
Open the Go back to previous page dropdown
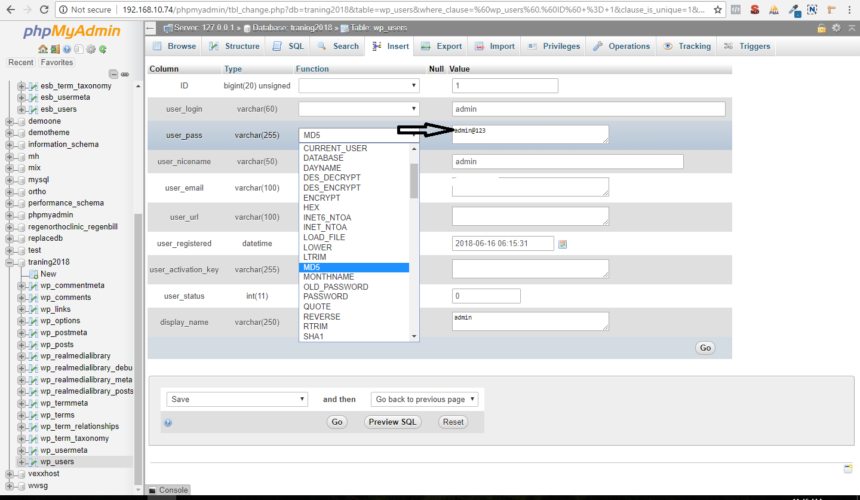(425, 399)
